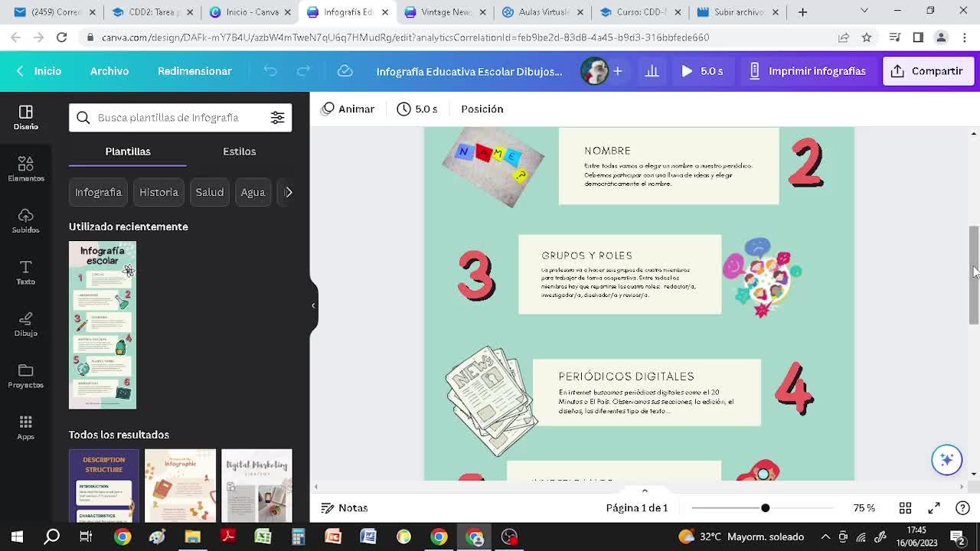Switch to the Plantillas tab
980x551 pixels.
pos(128,152)
